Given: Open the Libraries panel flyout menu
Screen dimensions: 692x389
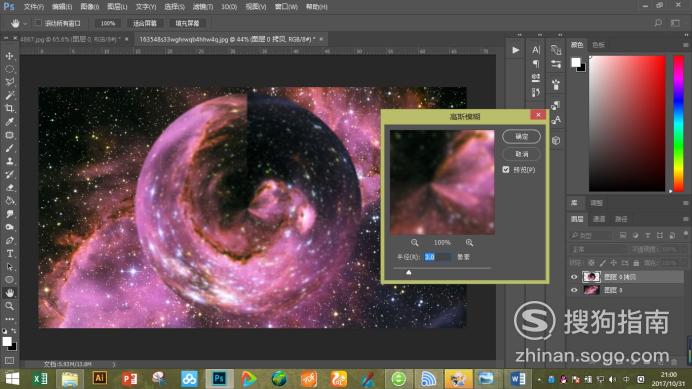Looking at the screenshot, I should coord(685,203).
